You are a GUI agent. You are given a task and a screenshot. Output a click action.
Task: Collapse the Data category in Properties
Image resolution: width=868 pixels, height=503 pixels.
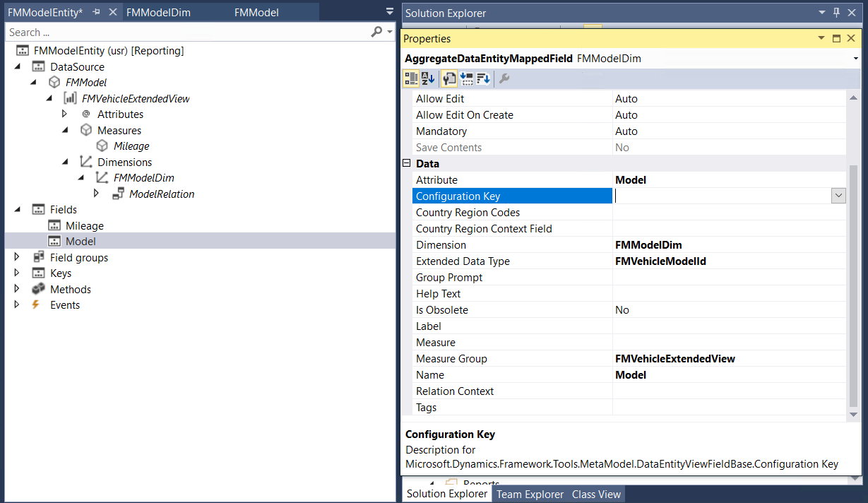click(406, 164)
